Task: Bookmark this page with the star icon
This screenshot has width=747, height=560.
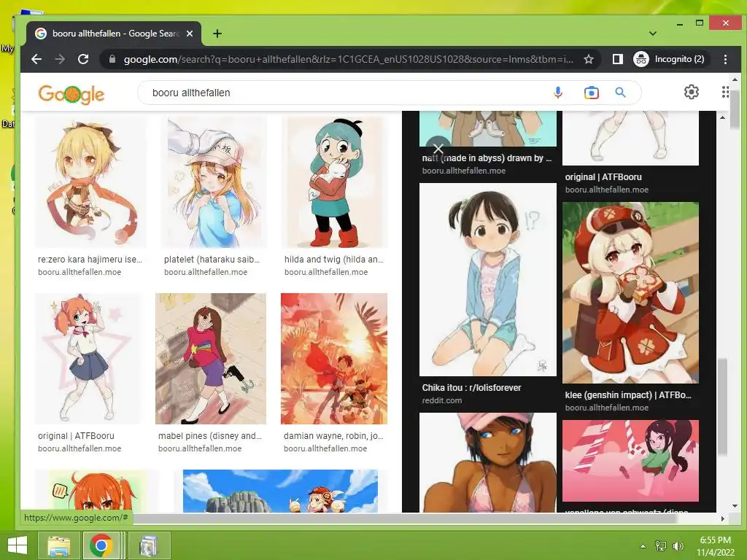Action: (x=589, y=59)
